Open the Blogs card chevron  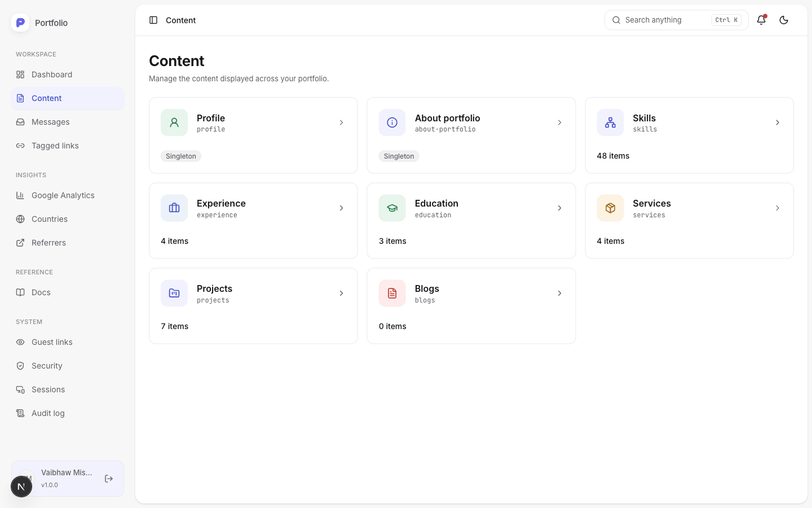[x=559, y=294]
